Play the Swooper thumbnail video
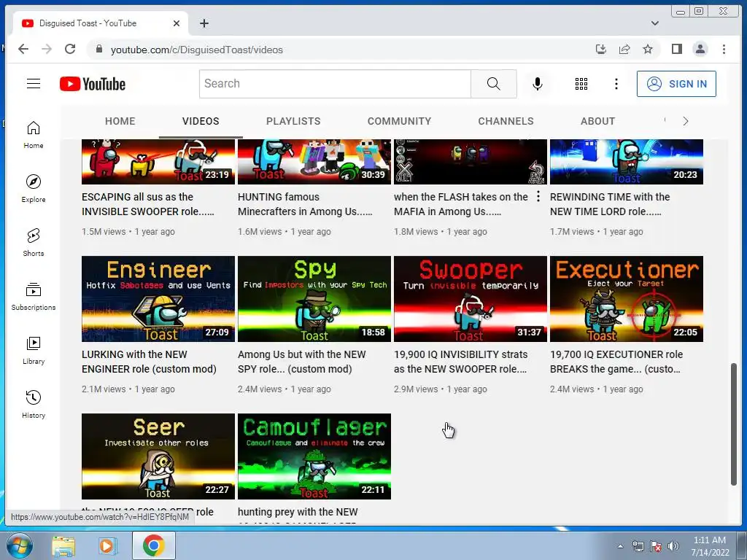747x560 pixels. pyautogui.click(x=471, y=299)
